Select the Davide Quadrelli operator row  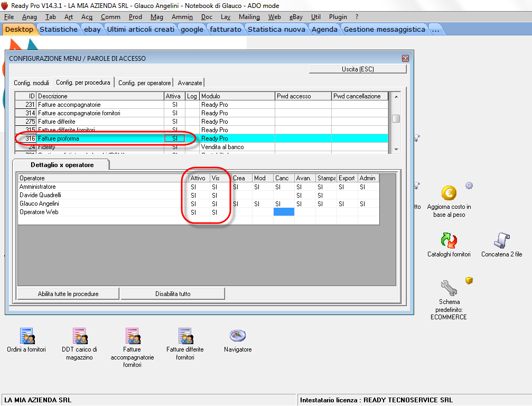pyautogui.click(x=199, y=195)
